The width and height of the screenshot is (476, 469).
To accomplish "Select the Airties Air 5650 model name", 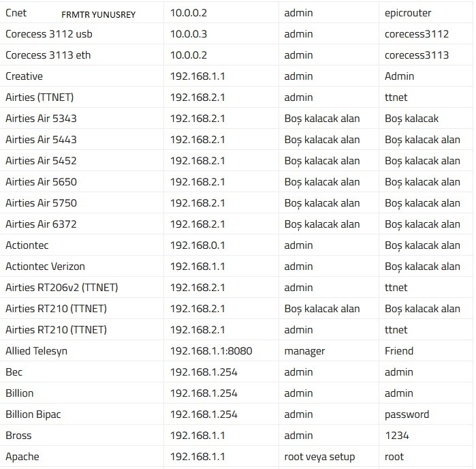I will coord(41,182).
